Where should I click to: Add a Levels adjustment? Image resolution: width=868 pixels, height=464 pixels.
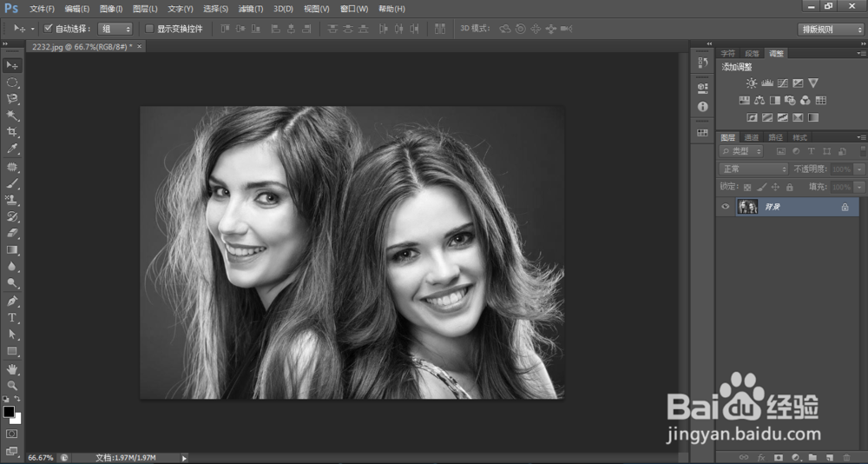pos(767,83)
